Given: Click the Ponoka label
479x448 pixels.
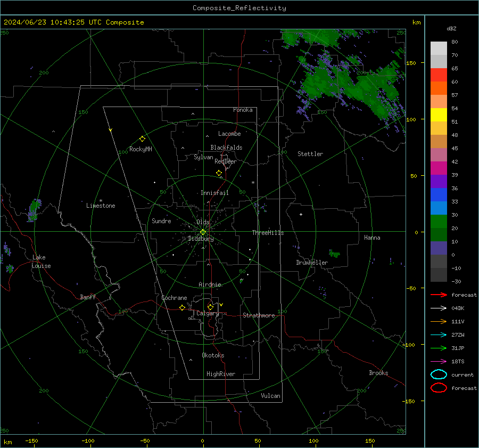Looking at the screenshot, I should pyautogui.click(x=243, y=110).
